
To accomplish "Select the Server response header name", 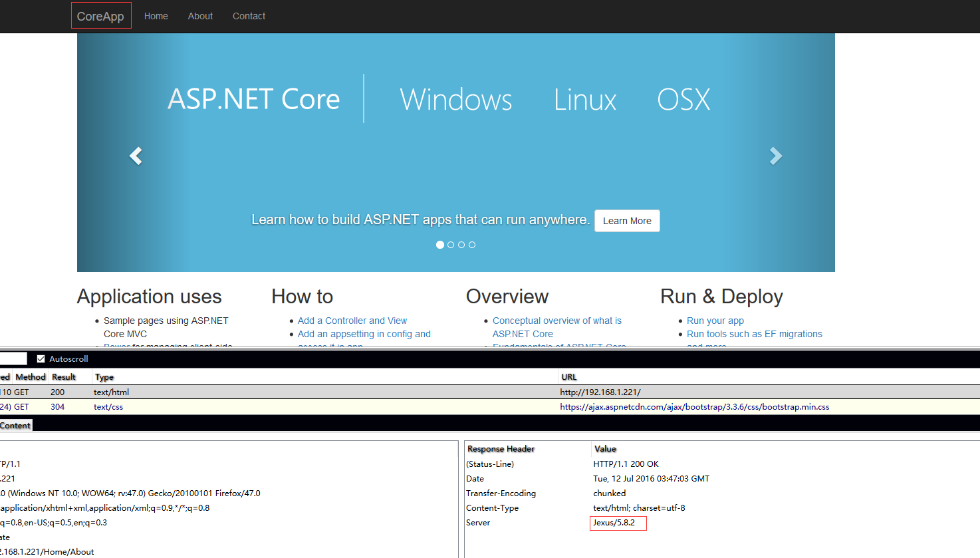I will [x=478, y=523].
